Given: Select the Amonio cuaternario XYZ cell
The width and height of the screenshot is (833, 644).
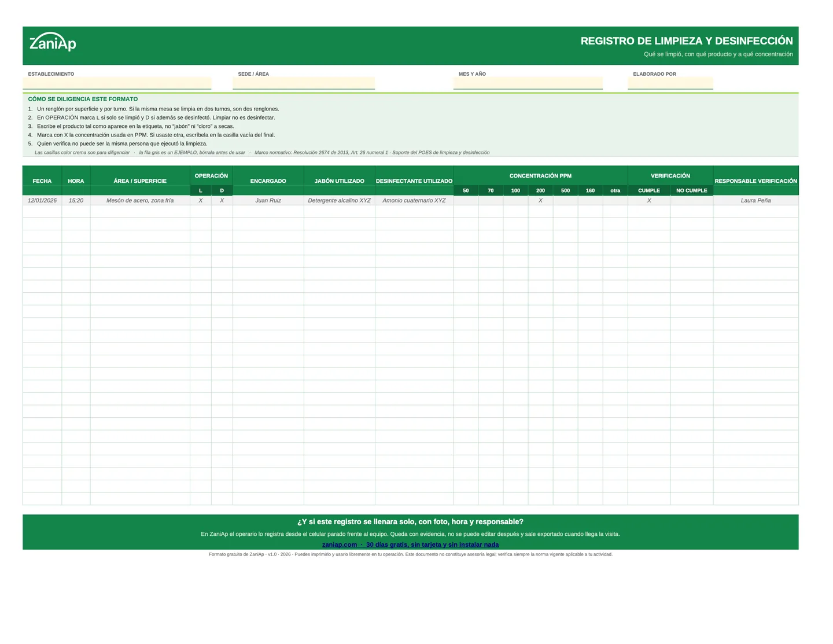Looking at the screenshot, I should (x=414, y=200).
